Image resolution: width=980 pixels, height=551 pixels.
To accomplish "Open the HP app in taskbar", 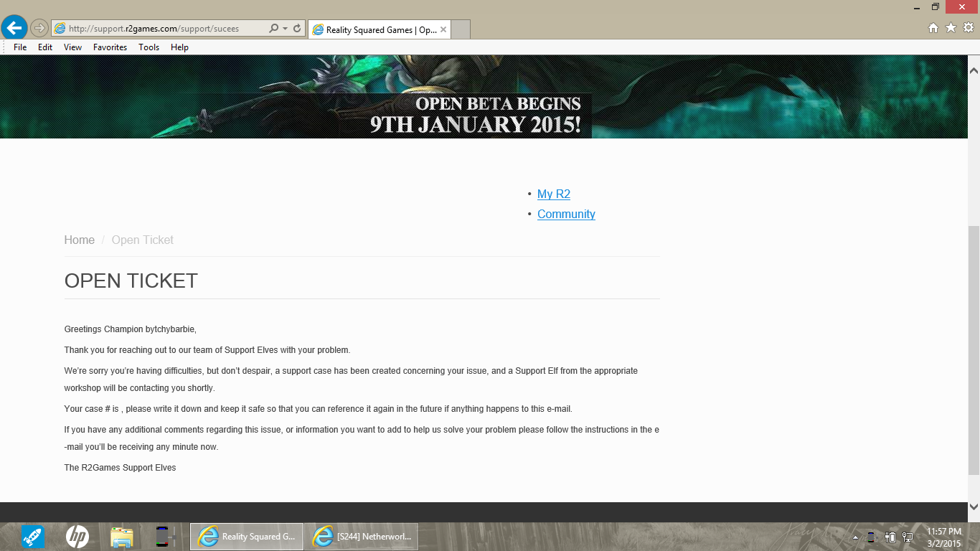I will [x=77, y=536].
